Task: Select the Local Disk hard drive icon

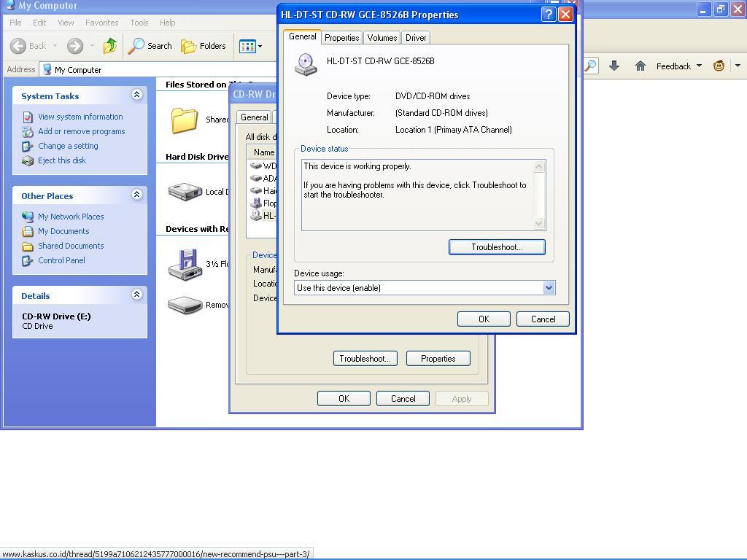Action: click(185, 192)
